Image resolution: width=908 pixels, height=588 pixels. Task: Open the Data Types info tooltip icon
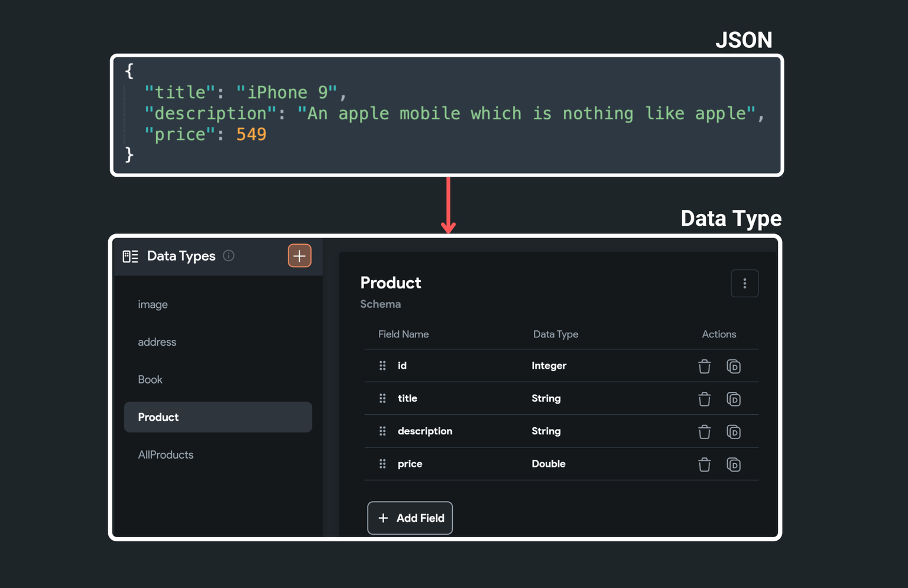click(229, 256)
